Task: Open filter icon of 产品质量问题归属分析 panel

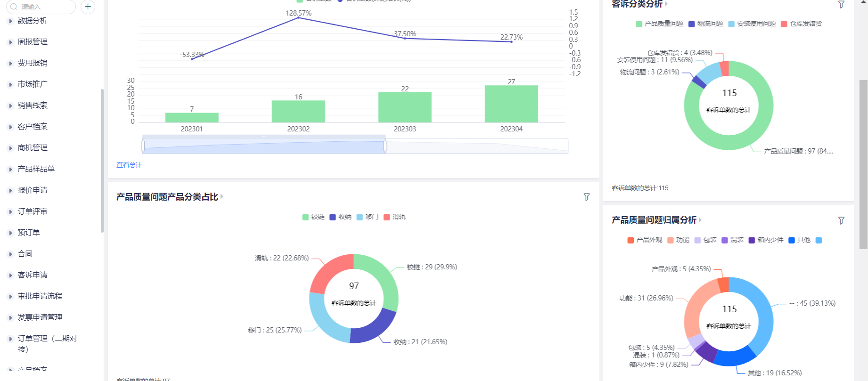Action: point(841,220)
